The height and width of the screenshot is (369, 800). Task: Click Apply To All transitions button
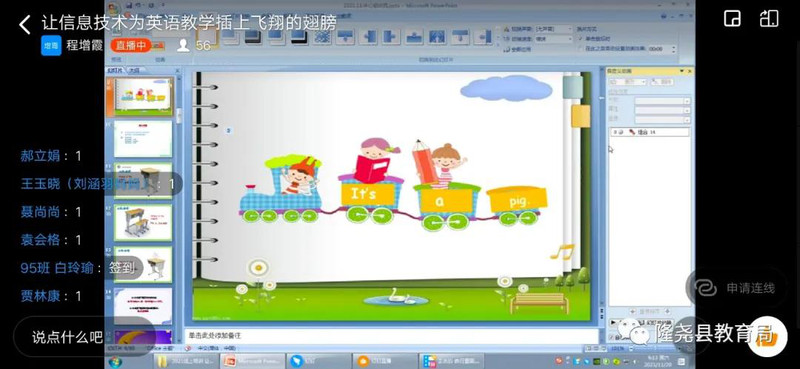tap(517, 50)
